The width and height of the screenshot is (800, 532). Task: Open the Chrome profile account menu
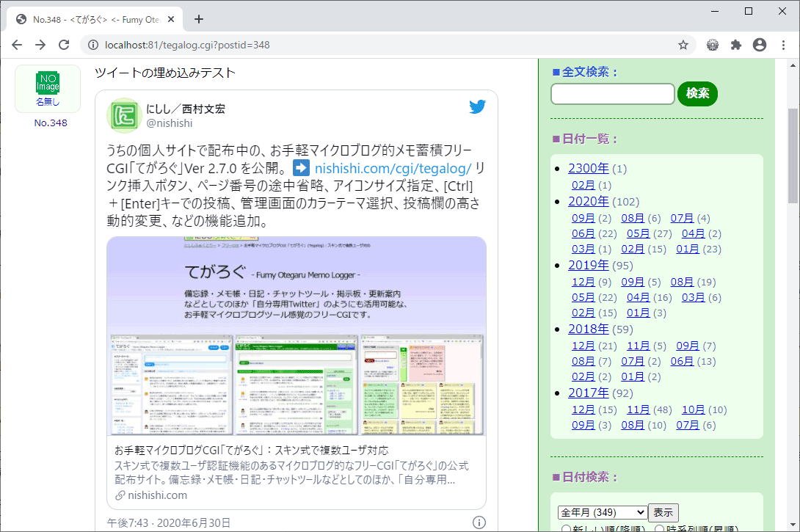pos(760,45)
